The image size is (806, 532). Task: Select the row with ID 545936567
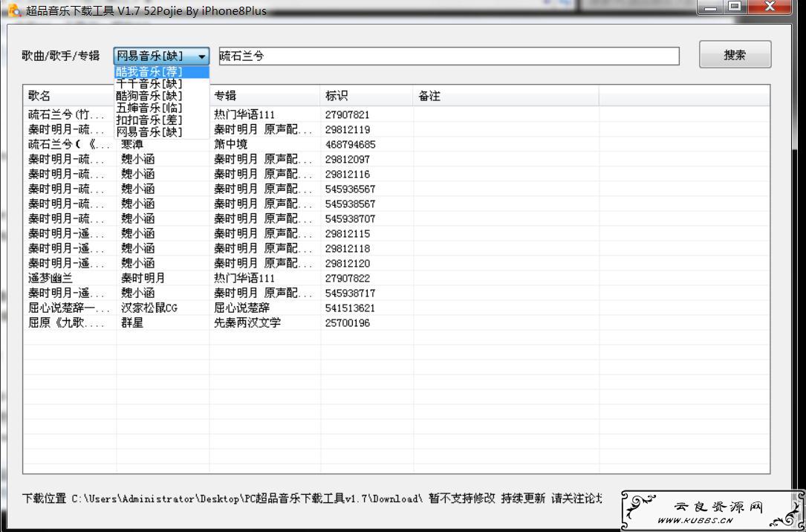point(396,189)
